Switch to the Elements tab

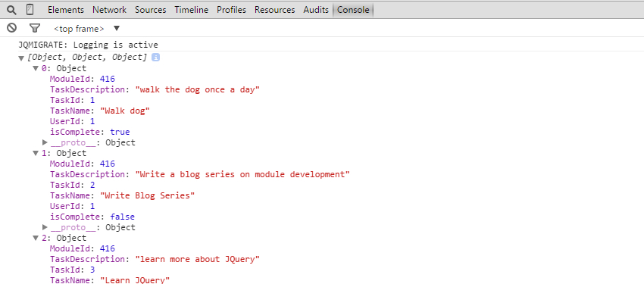(66, 10)
